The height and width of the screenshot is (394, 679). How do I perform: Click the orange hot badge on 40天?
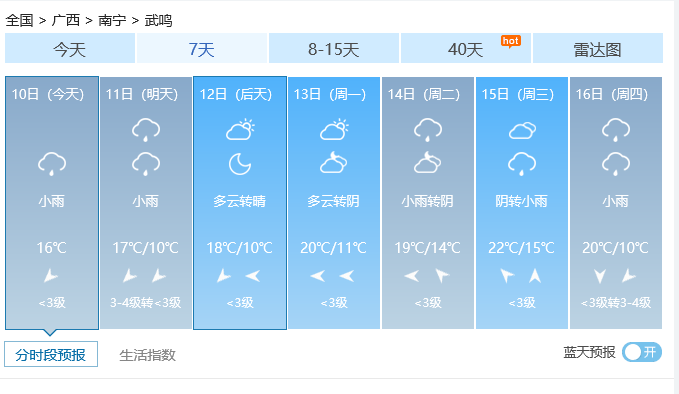[x=511, y=42]
